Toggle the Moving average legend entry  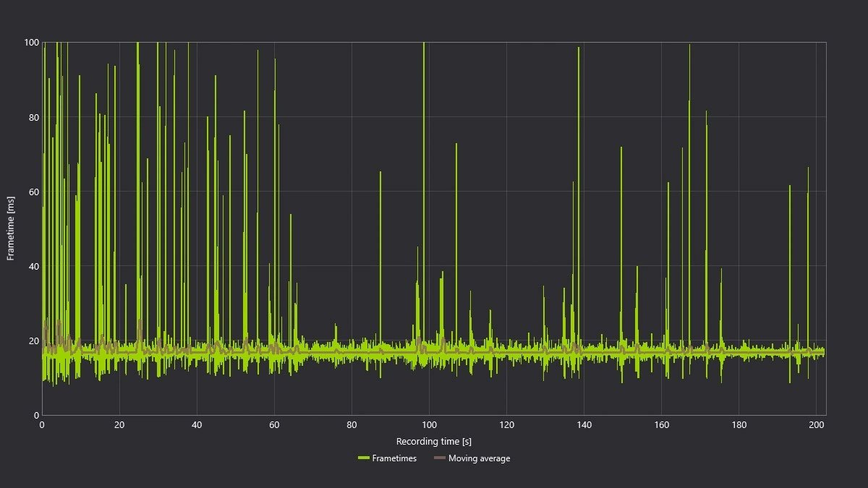pyautogui.click(x=479, y=458)
